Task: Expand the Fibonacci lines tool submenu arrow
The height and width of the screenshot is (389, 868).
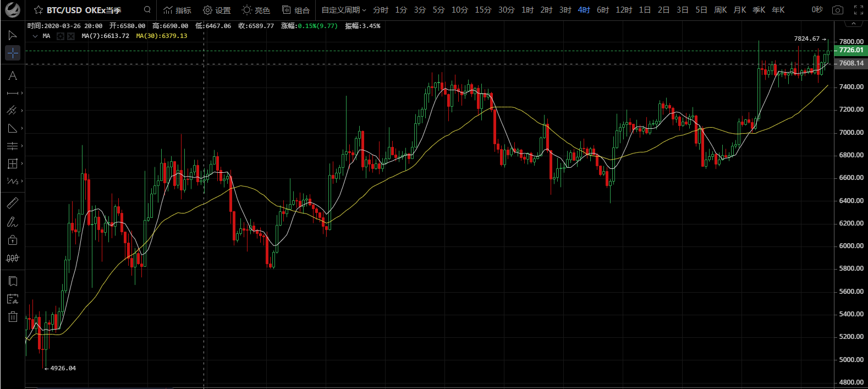Action: click(22, 146)
